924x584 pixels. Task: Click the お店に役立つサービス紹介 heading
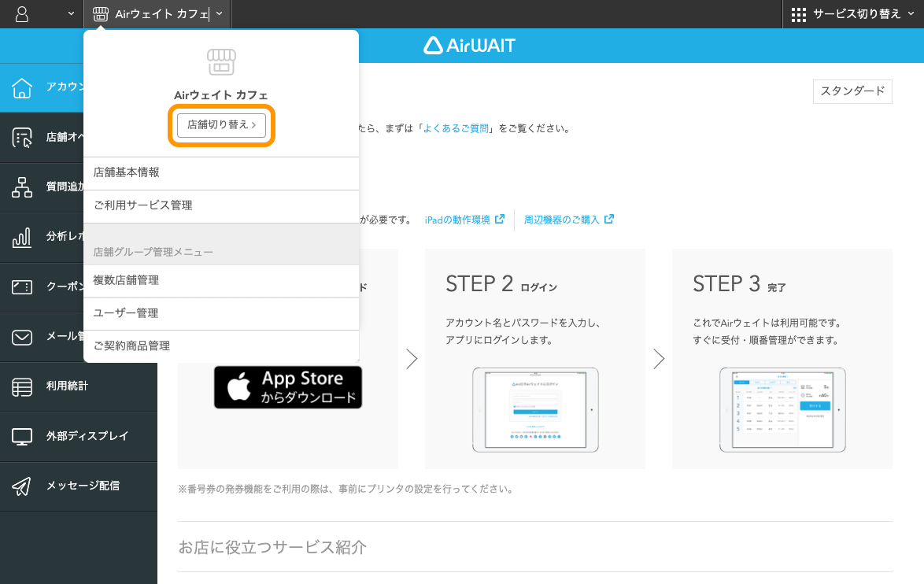coord(272,548)
